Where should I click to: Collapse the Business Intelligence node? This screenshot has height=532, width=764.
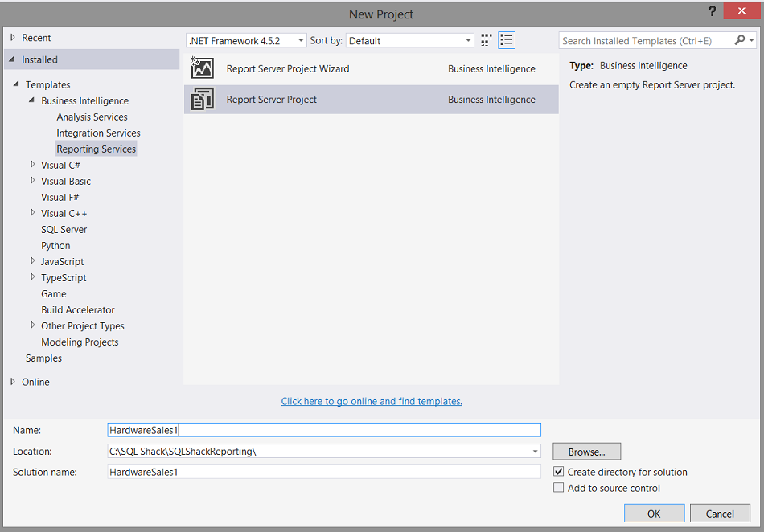point(31,100)
